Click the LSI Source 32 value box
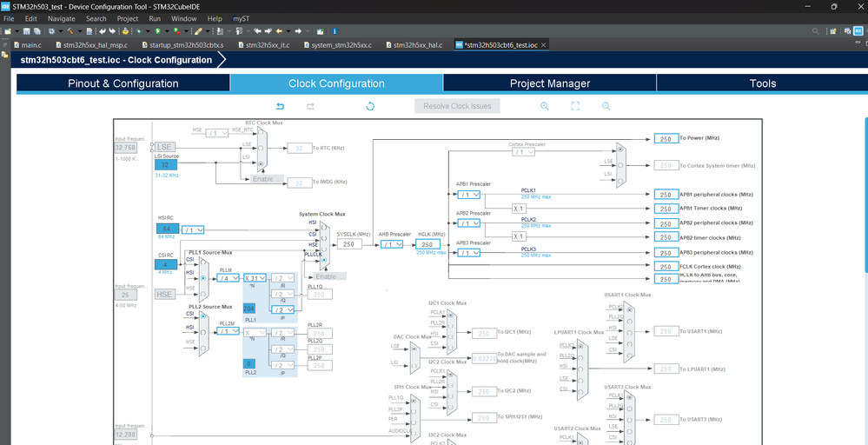 [165, 165]
